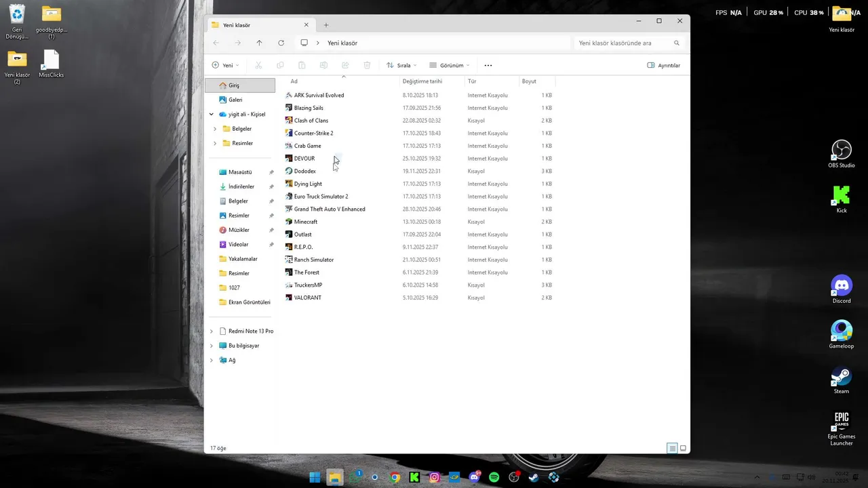Open the three-dots more options menu
This screenshot has width=868, height=488.
488,65
